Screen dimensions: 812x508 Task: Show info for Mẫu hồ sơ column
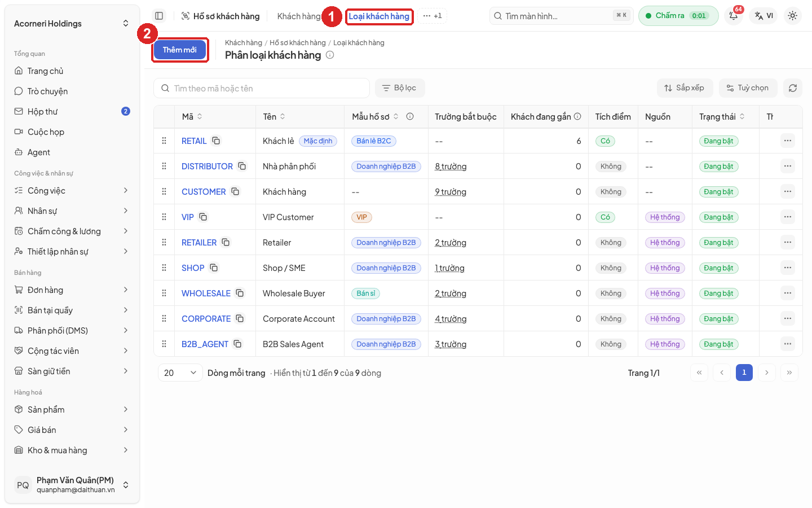point(410,116)
